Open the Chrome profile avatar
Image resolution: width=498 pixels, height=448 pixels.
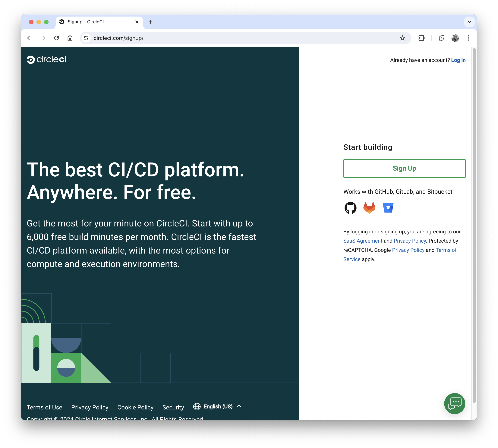tap(455, 38)
